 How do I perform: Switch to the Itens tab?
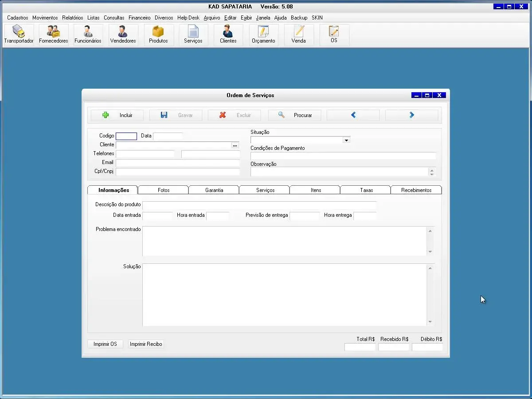tap(316, 190)
